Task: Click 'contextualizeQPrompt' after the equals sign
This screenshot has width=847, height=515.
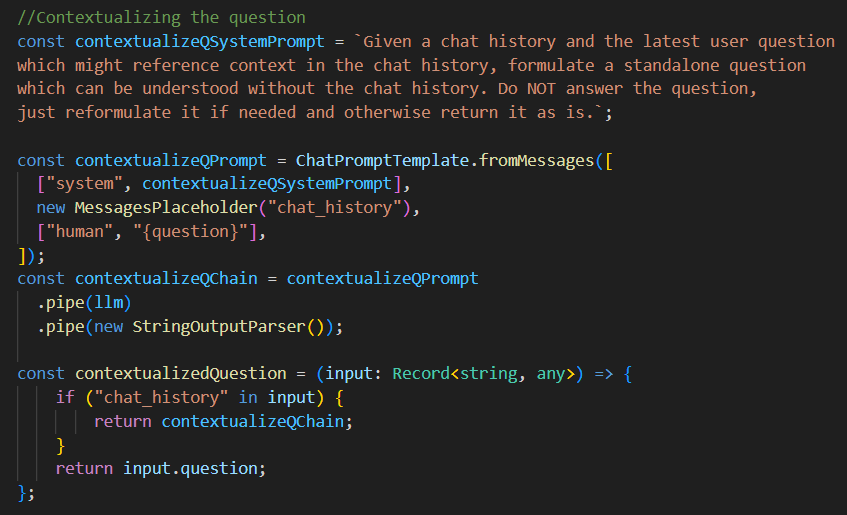Action: [382, 278]
